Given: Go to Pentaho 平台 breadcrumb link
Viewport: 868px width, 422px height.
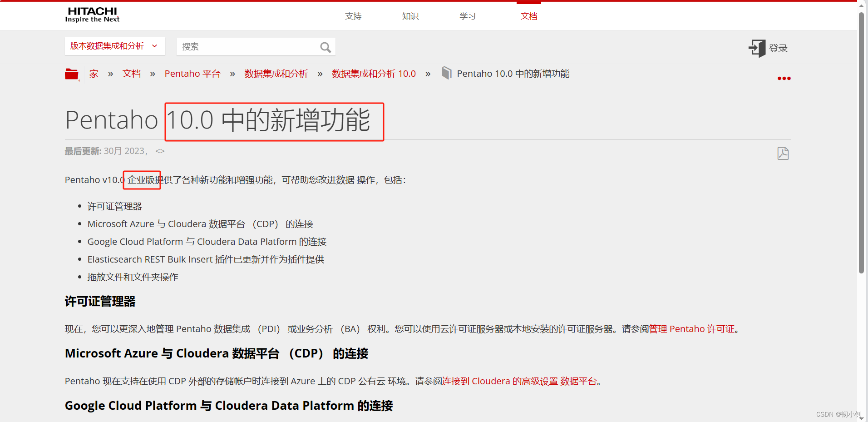Looking at the screenshot, I should coord(192,74).
